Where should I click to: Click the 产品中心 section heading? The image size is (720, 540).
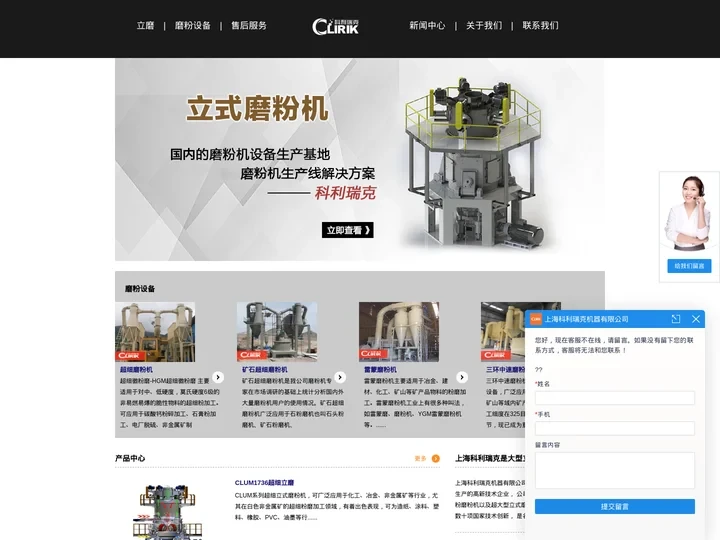[x=130, y=458]
